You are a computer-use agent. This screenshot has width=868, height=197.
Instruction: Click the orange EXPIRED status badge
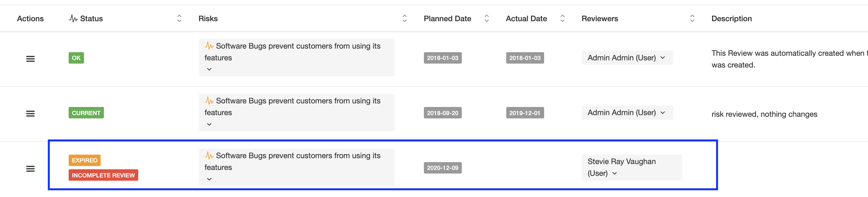[x=84, y=160]
